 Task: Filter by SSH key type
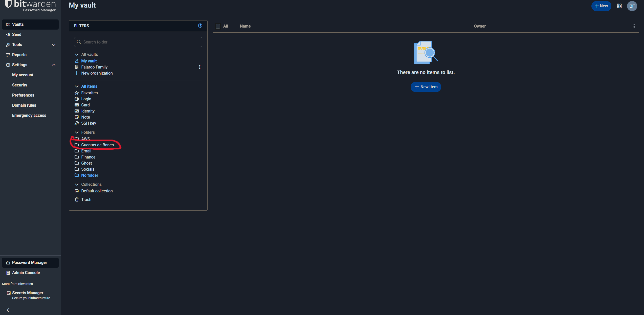coord(88,123)
